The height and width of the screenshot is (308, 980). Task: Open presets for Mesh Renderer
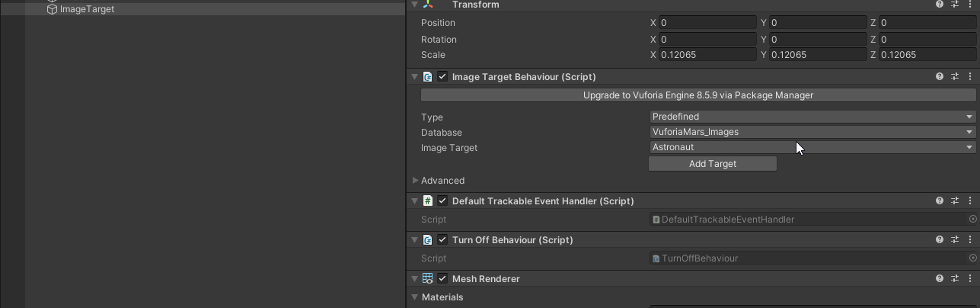955,279
